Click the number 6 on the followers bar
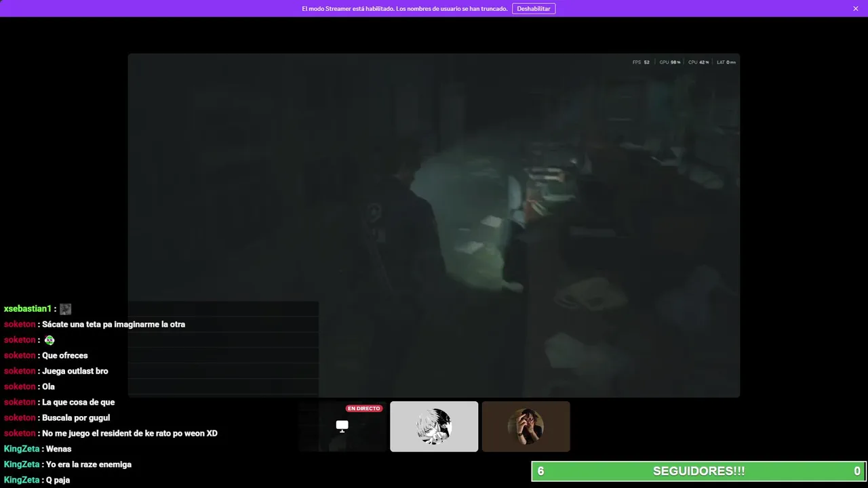 tap(541, 471)
